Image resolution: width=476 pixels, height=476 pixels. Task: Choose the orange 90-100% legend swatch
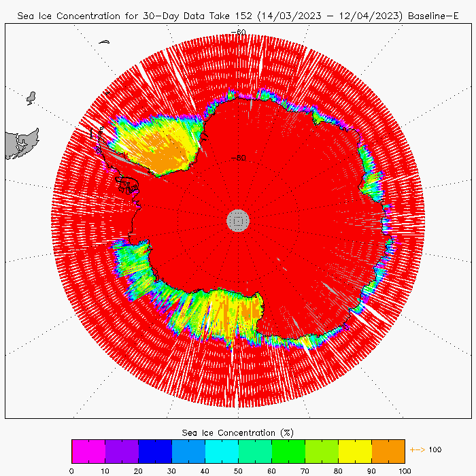tap(388, 451)
